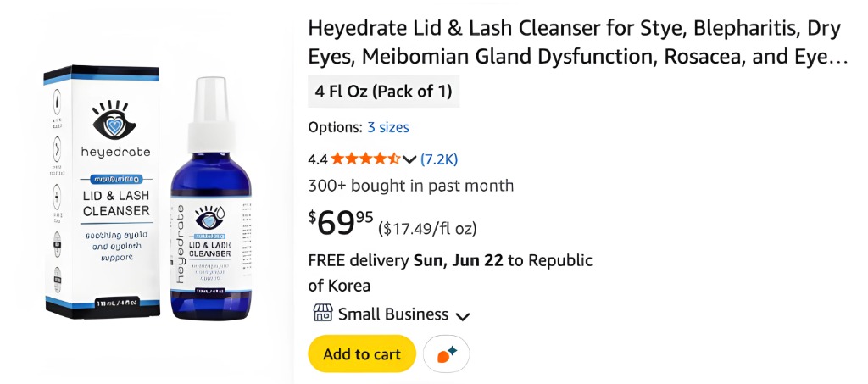Click the $17.49/fl oz unit price

(x=427, y=228)
